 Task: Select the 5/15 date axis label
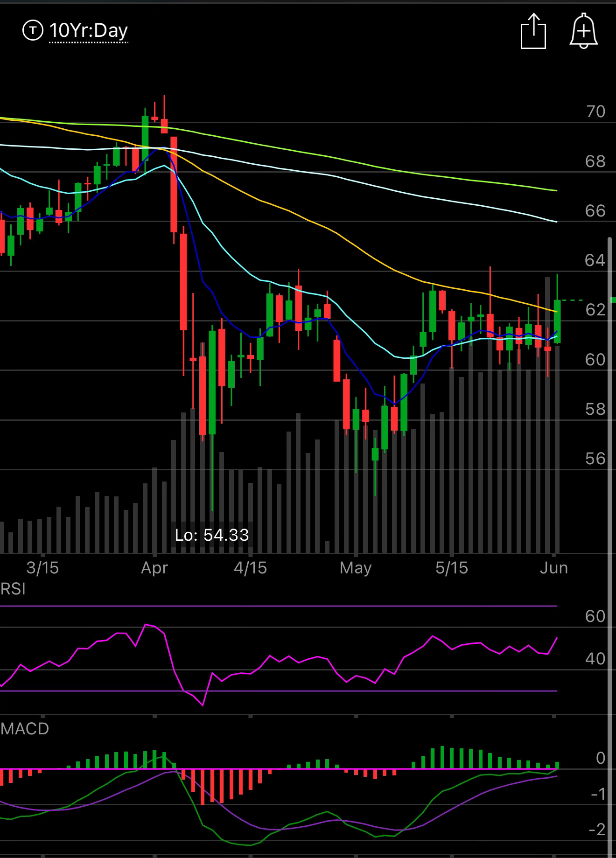pyautogui.click(x=451, y=568)
